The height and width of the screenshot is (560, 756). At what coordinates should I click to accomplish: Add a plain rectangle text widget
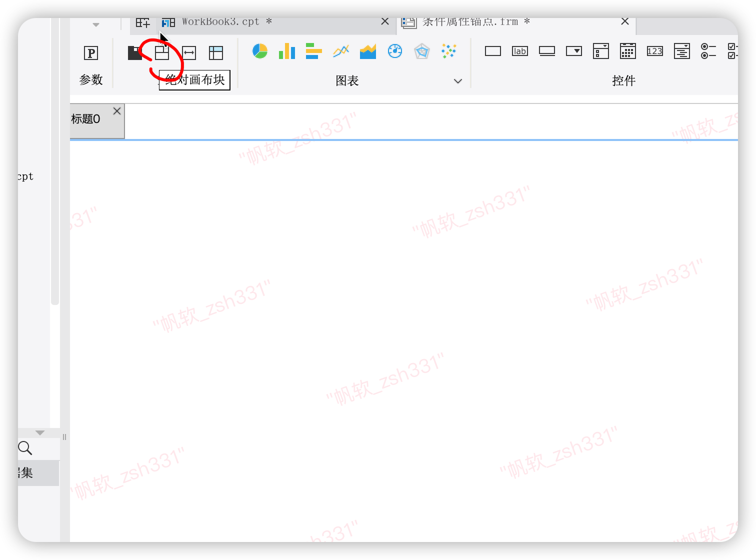[x=493, y=51]
